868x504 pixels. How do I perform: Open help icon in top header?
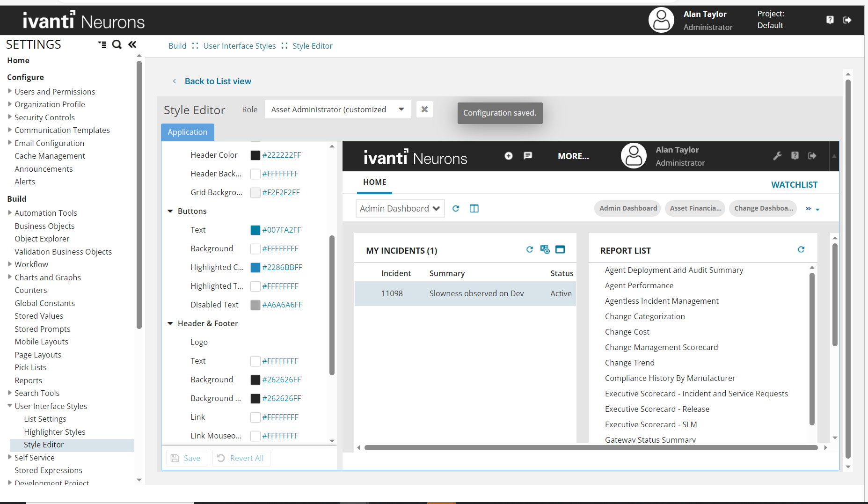coord(830,20)
